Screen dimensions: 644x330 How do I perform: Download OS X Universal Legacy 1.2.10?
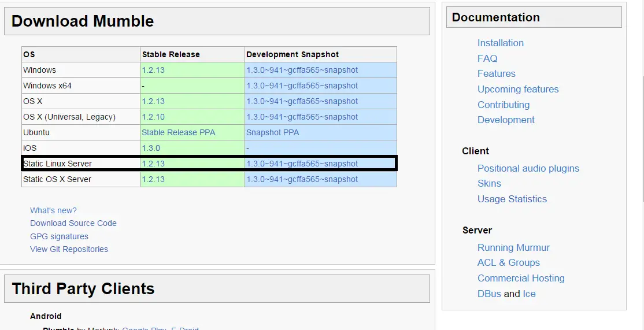point(153,117)
